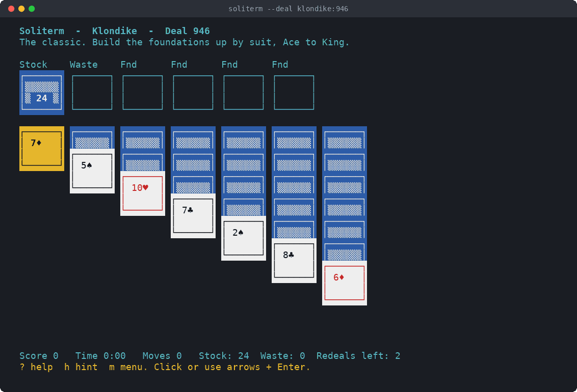577x392 pixels.
Task: Click the face-down card directly above 10 of hearts
Action: click(142, 160)
